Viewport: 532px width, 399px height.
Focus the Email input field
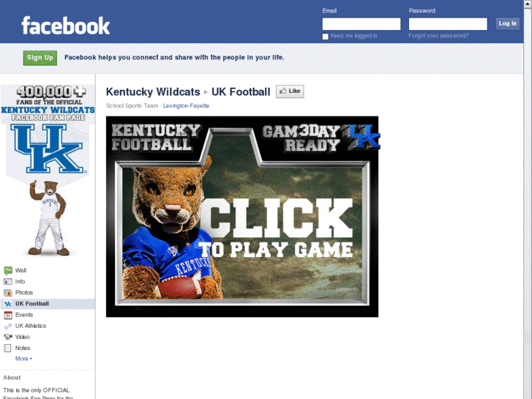tap(361, 24)
